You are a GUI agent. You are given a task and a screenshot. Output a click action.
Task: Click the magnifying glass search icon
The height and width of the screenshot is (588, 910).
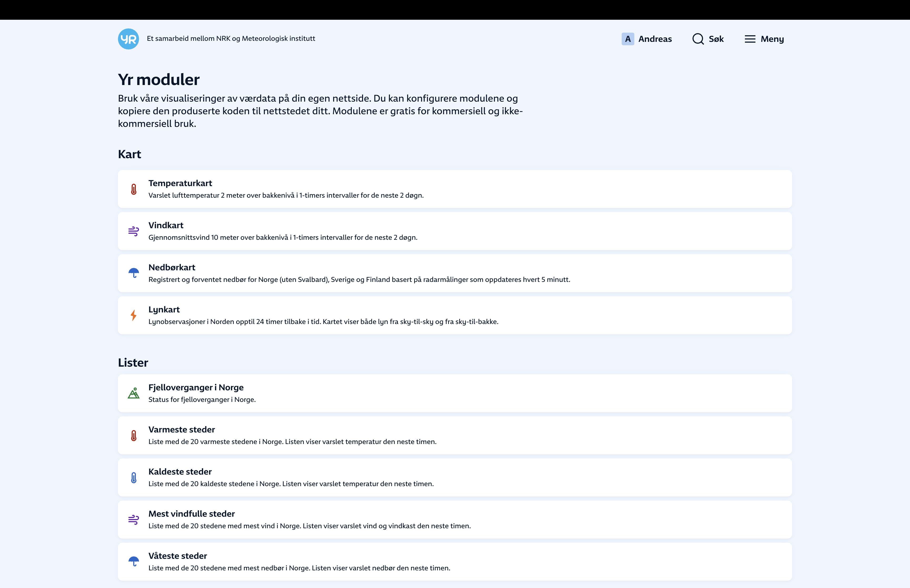698,39
